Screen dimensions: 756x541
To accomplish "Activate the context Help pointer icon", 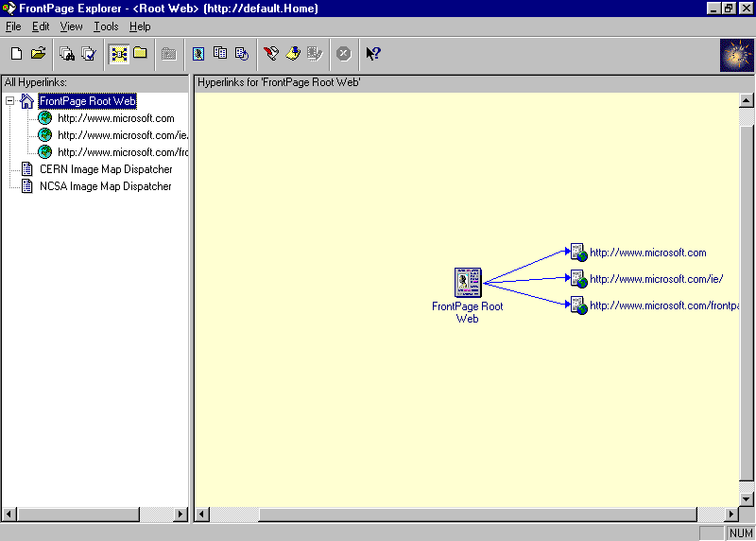I will pos(372,54).
